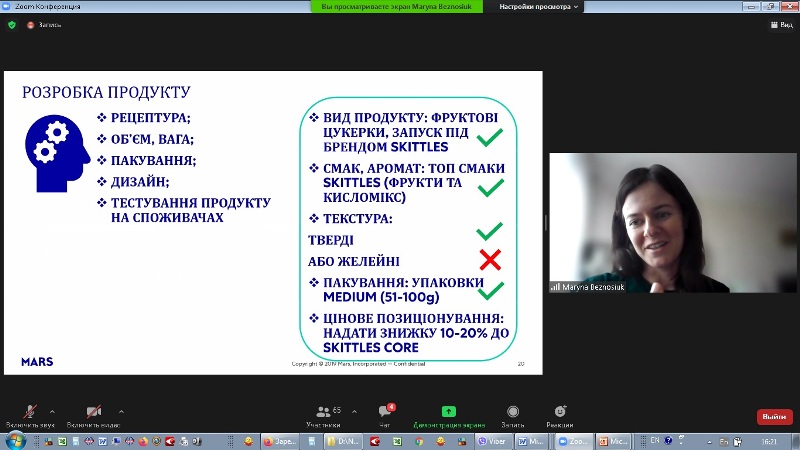Click the ДИЗАЙН; bullet text

coord(140,182)
